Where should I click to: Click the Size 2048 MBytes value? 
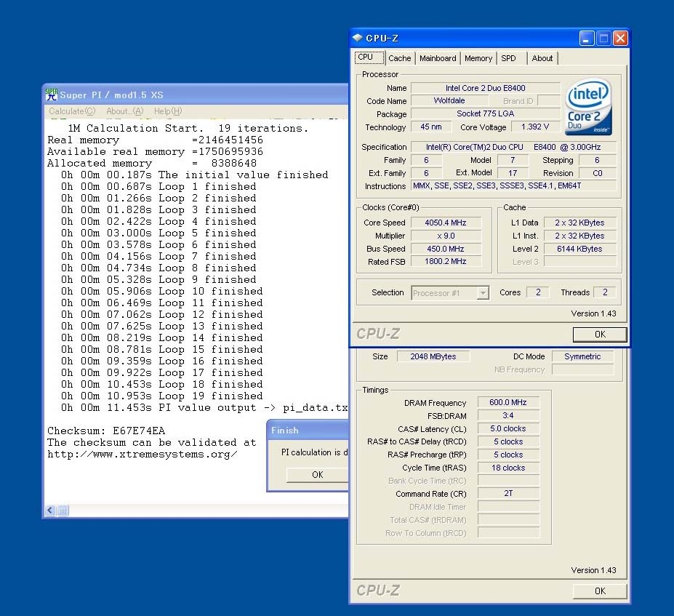pos(433,356)
